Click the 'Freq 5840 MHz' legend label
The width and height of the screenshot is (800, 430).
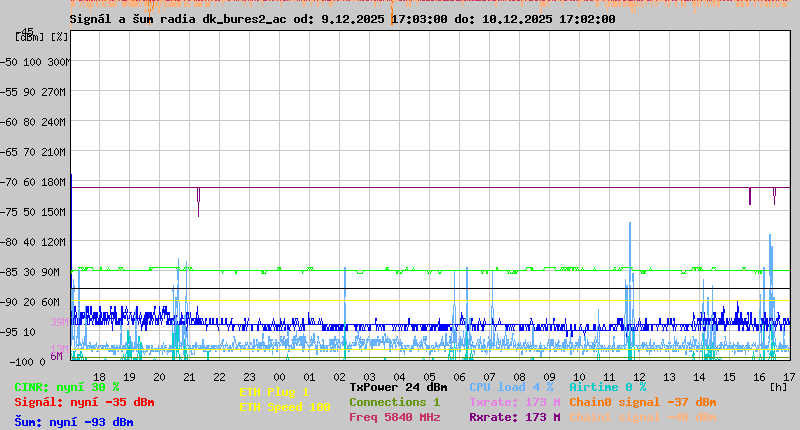click(395, 417)
